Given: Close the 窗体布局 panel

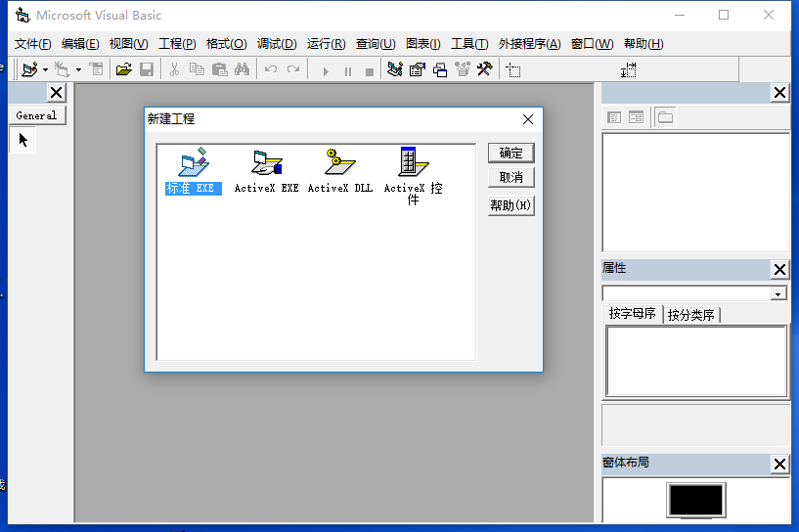Looking at the screenshot, I should (x=779, y=464).
